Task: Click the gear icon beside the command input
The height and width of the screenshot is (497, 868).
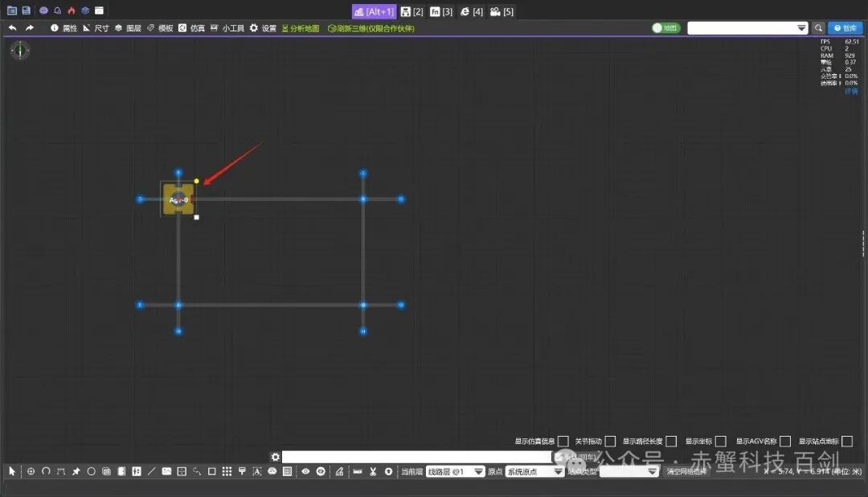Action: tap(275, 457)
